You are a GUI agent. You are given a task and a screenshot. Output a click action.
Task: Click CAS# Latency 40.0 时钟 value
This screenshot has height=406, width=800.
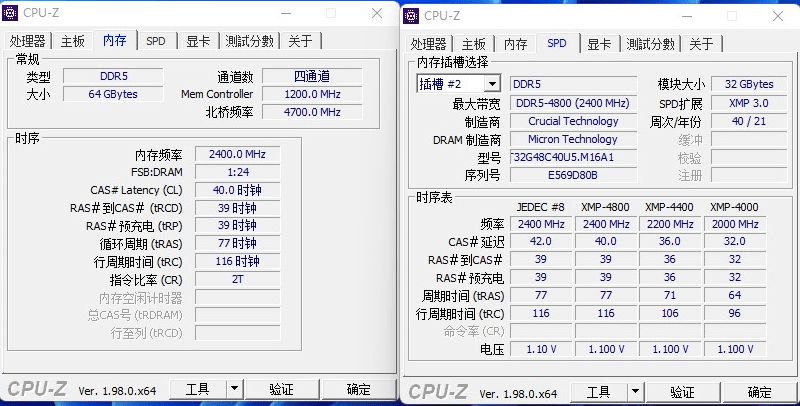click(x=237, y=190)
